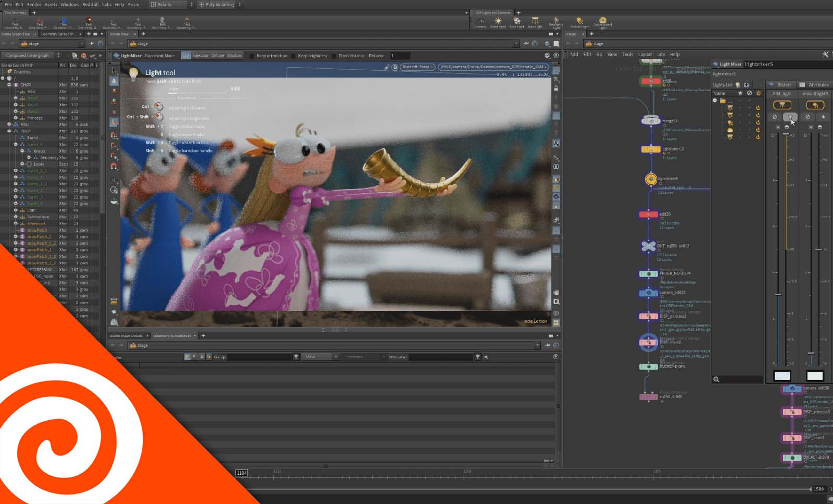Click the distantlight3 intensity slider handle
The height and width of the screenshot is (504, 833).
click(x=811, y=353)
